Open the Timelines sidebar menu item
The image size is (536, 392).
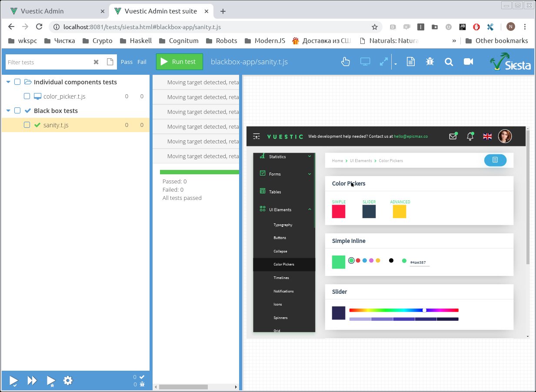pos(281,278)
